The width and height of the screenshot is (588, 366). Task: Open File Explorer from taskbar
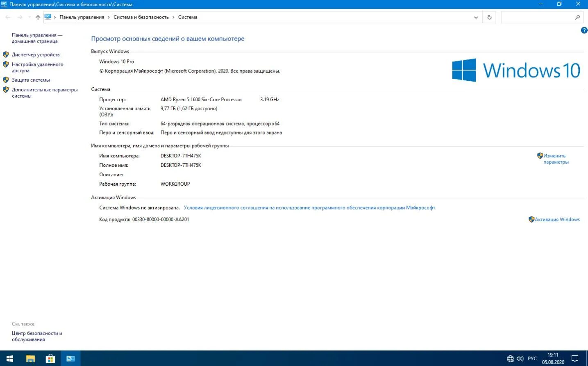30,359
